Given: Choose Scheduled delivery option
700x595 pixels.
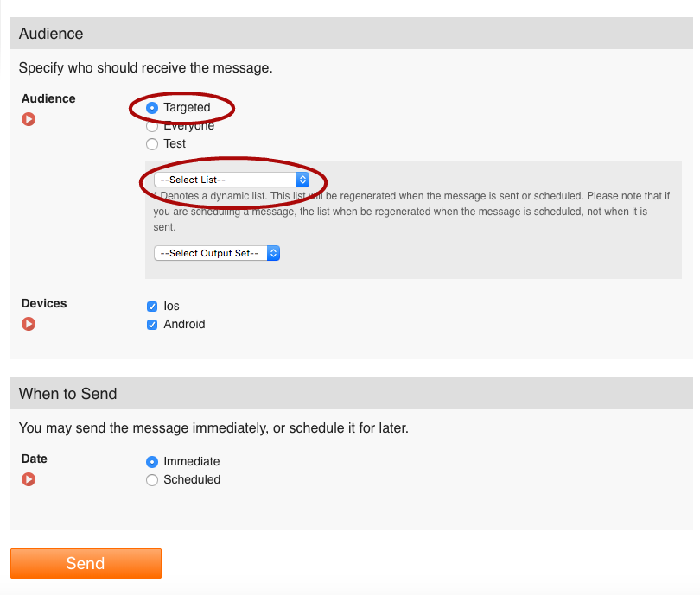Looking at the screenshot, I should (152, 479).
